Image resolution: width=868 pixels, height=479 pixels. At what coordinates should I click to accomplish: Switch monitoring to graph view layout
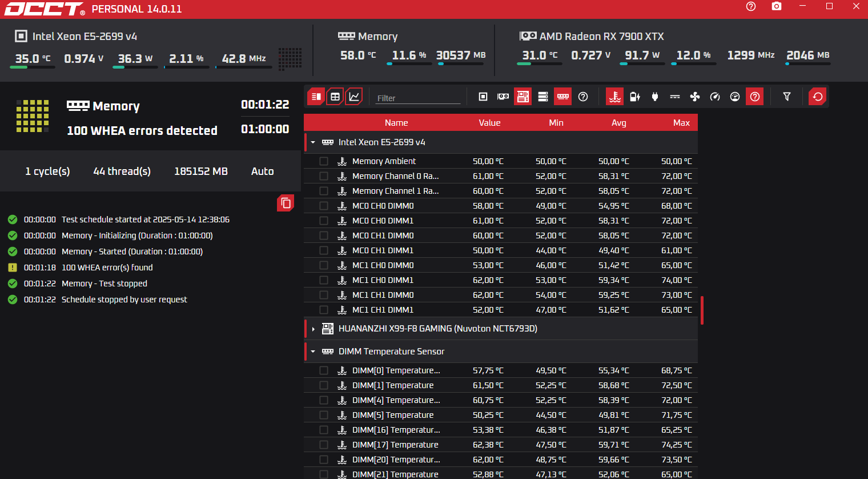(x=354, y=97)
